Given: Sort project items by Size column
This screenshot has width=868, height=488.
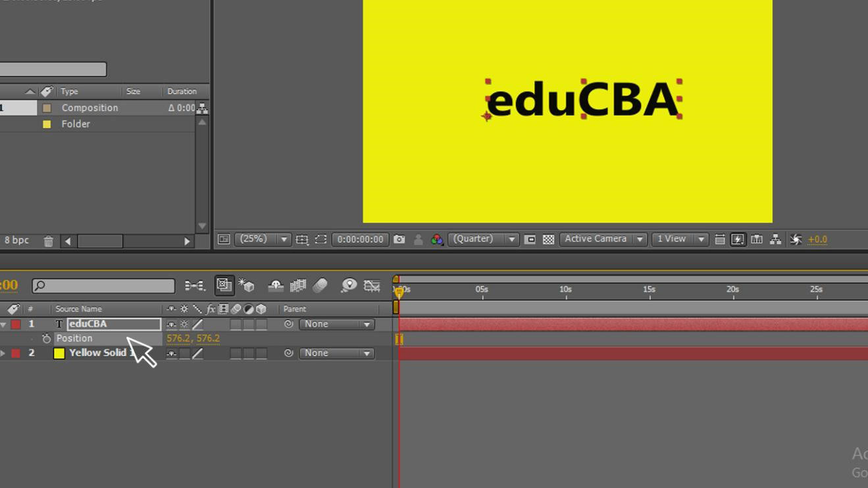Looking at the screenshot, I should [x=133, y=91].
